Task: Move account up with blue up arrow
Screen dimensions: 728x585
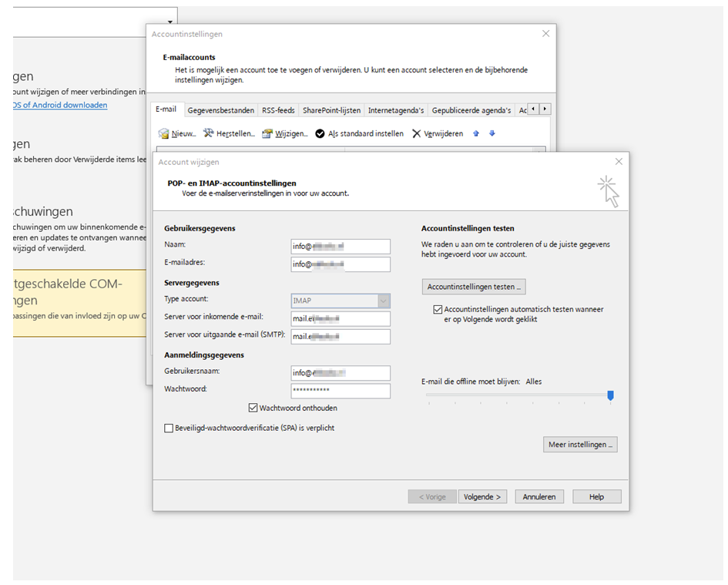Action: (476, 133)
